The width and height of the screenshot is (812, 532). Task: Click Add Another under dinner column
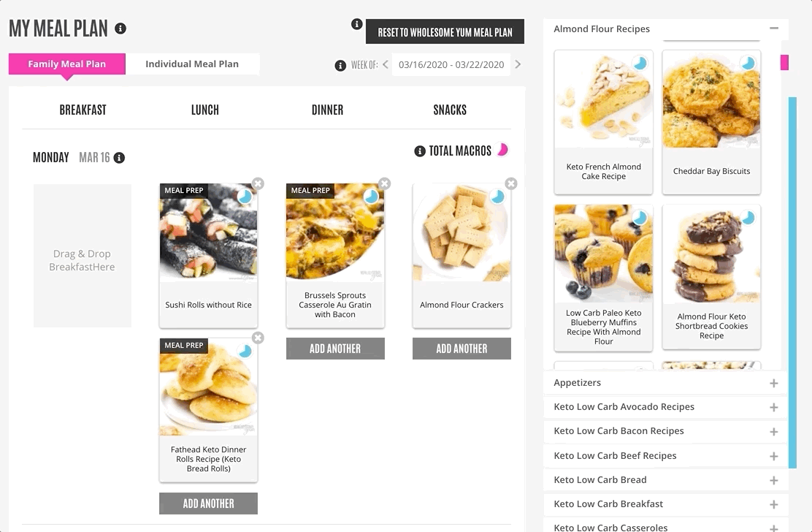point(335,349)
